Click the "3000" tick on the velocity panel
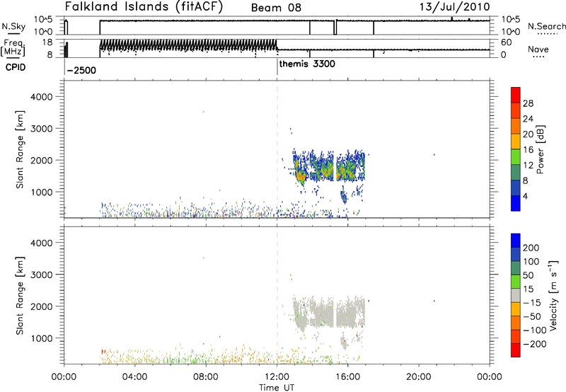 [41, 275]
